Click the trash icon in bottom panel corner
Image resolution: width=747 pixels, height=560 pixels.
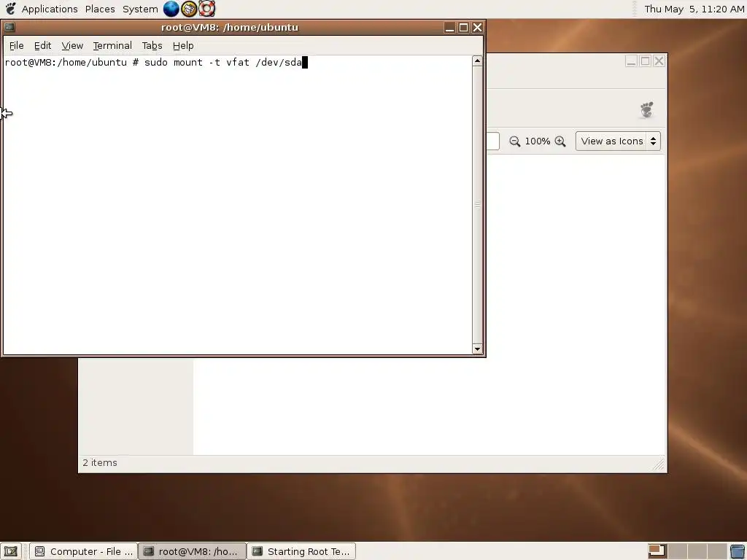738,551
